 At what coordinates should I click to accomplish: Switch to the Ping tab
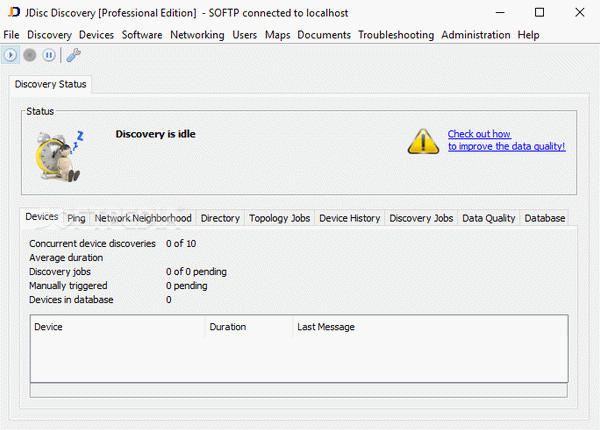pos(76,218)
